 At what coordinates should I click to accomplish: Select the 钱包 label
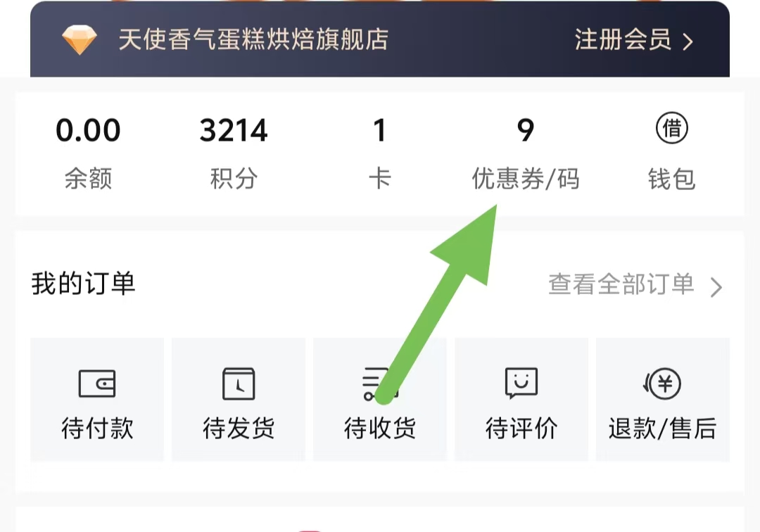(x=672, y=179)
